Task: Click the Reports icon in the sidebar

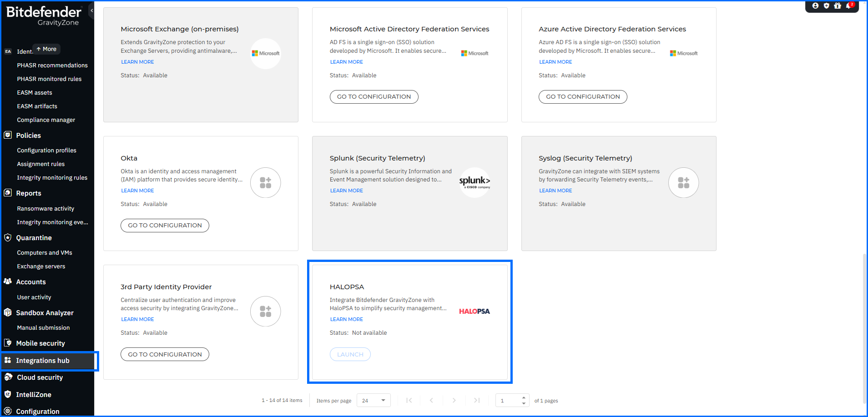Action: coord(7,193)
